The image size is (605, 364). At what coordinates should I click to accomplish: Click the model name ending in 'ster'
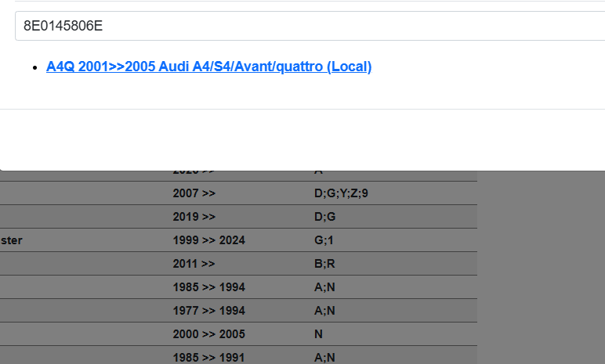(x=11, y=240)
